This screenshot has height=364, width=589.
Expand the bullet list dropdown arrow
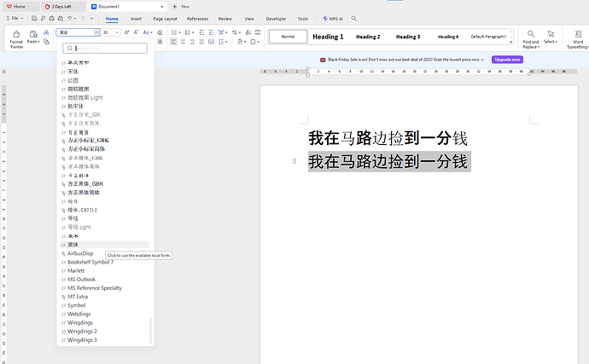pyautogui.click(x=179, y=32)
